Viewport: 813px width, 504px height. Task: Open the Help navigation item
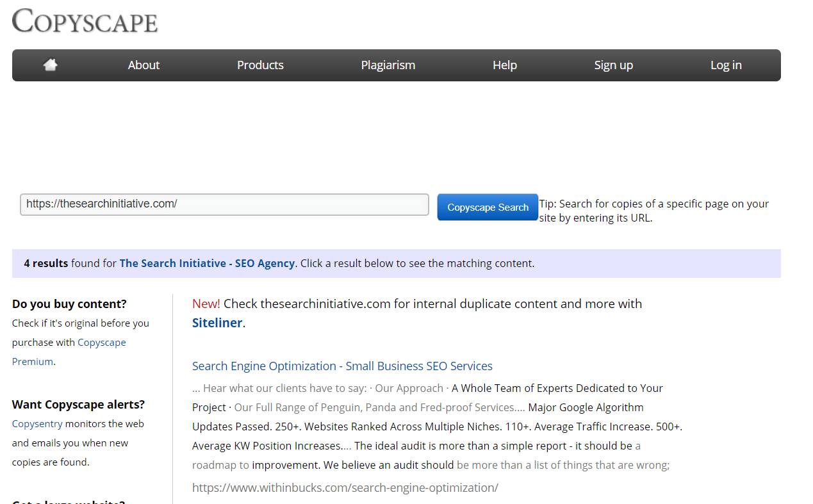(504, 65)
